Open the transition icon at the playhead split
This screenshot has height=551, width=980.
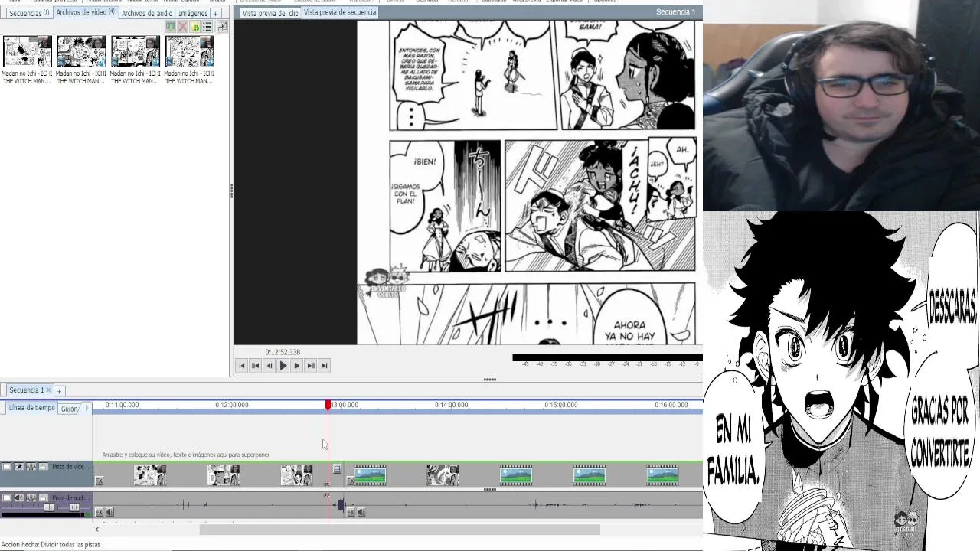point(338,469)
